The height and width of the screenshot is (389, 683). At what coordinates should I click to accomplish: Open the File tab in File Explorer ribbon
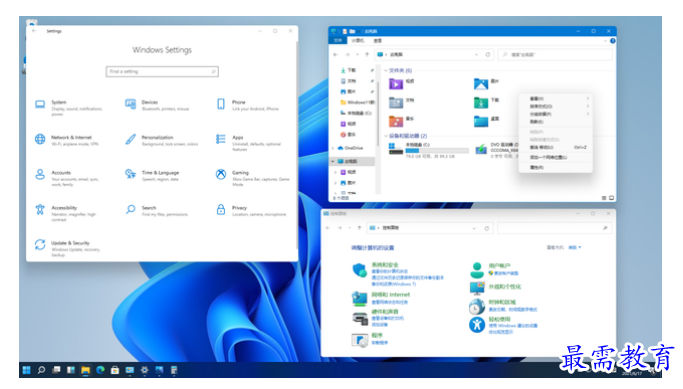[x=338, y=41]
